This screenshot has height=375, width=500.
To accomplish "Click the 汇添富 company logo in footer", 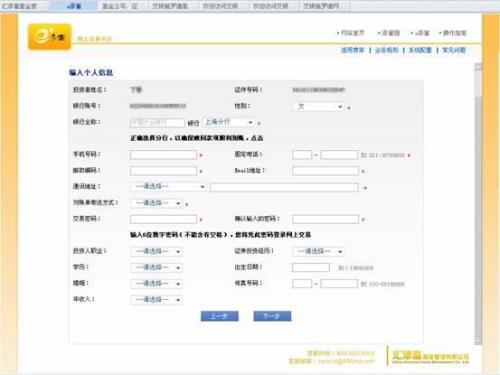I will point(431,357).
